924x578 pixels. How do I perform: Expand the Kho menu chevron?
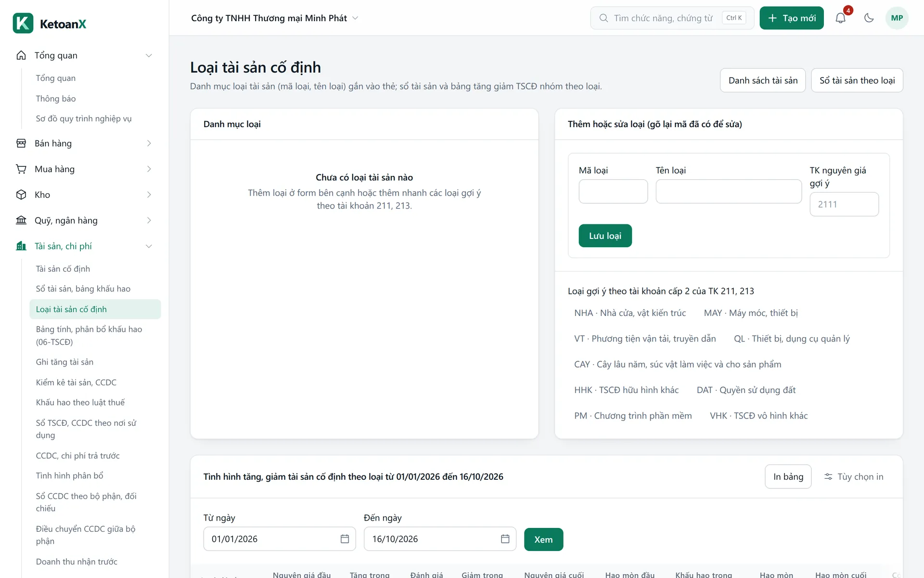149,195
